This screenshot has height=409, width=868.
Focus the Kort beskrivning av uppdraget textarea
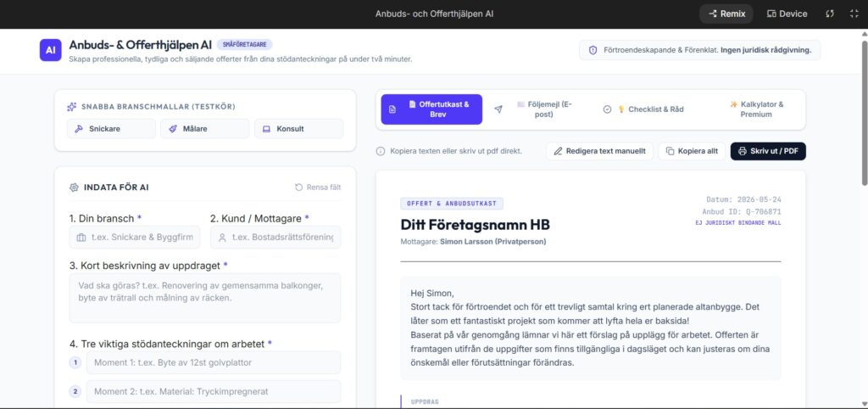(x=205, y=298)
